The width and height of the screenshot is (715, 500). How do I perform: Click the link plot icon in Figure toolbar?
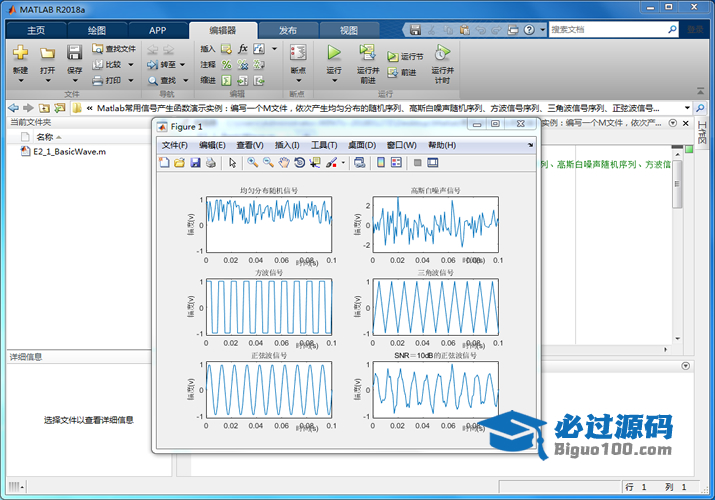[x=360, y=163]
